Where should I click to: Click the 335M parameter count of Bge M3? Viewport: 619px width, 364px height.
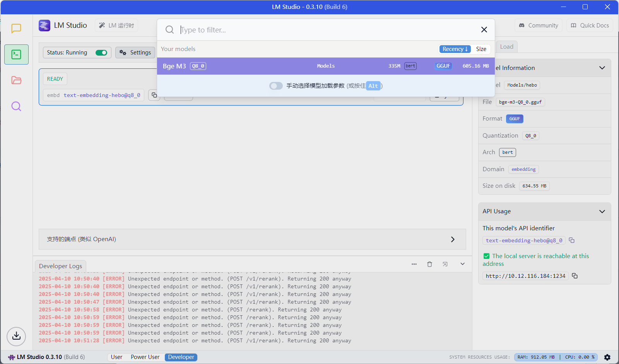tap(394, 66)
